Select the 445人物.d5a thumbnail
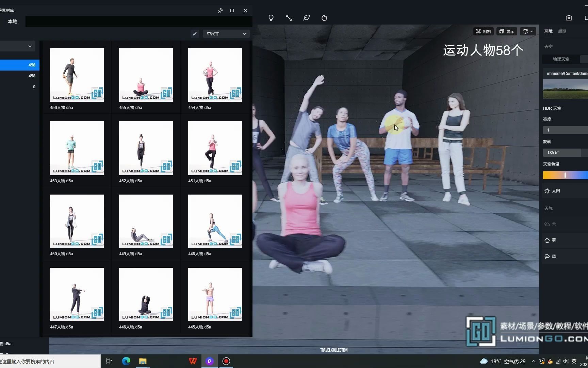This screenshot has height=368, width=588. (x=215, y=294)
